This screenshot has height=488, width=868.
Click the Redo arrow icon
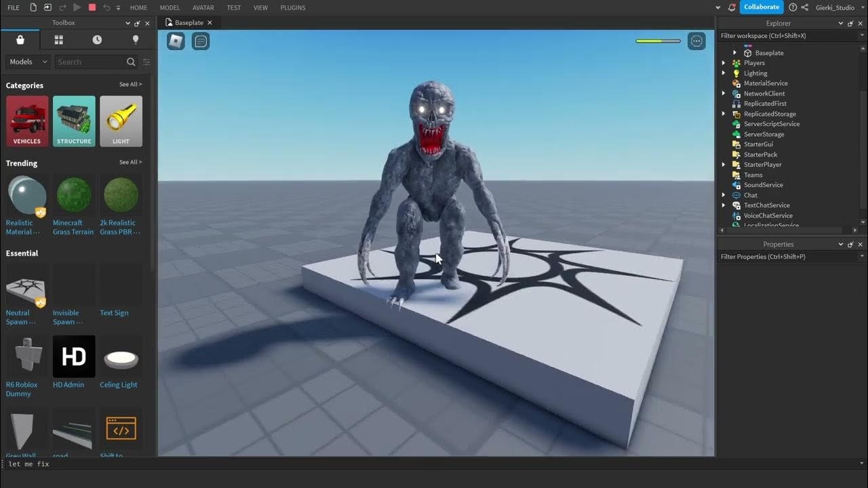coord(62,7)
